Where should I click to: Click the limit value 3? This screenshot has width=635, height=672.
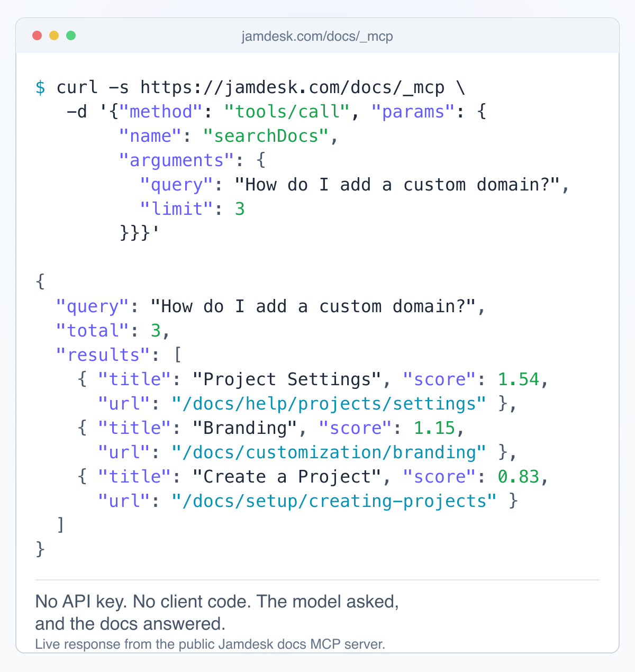click(240, 209)
